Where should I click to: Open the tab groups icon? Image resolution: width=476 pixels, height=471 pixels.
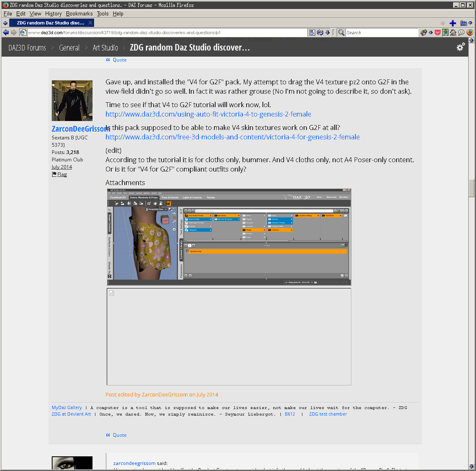(x=463, y=23)
